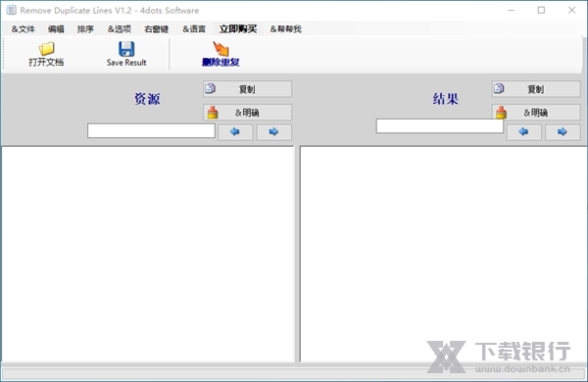Screen dimensions: 588x382
Task: Clear result text with &明确 button
Action: coord(536,112)
